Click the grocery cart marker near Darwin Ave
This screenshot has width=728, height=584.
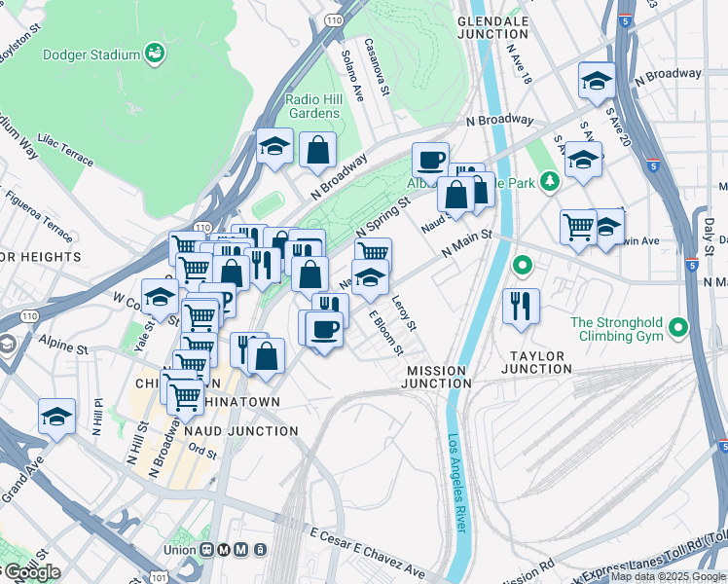click(x=578, y=228)
